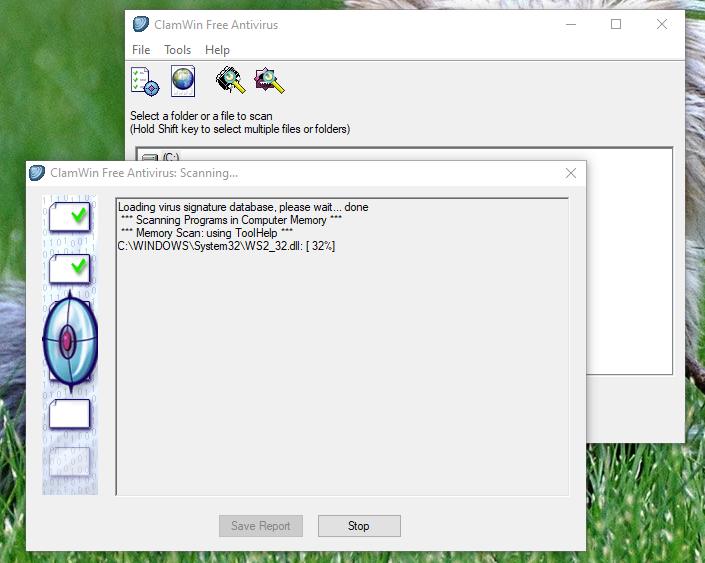Image resolution: width=705 pixels, height=563 pixels.
Task: Click the WS2_32.dll scanning progress line
Action: point(226,246)
